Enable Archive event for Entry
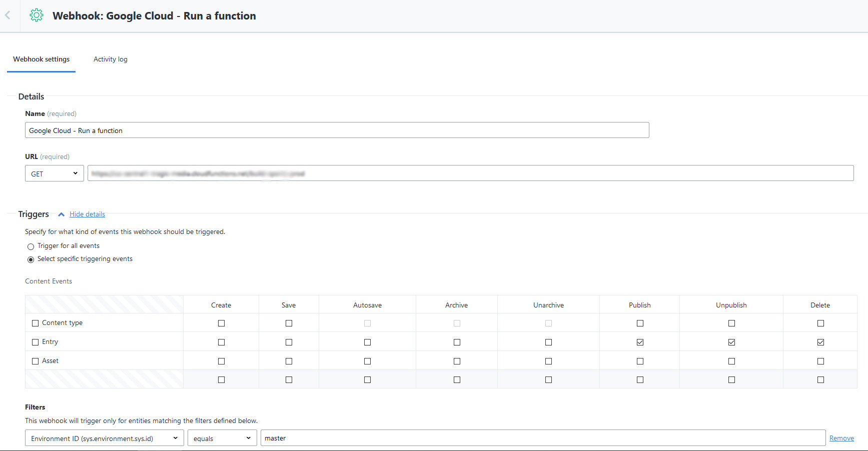 457,342
